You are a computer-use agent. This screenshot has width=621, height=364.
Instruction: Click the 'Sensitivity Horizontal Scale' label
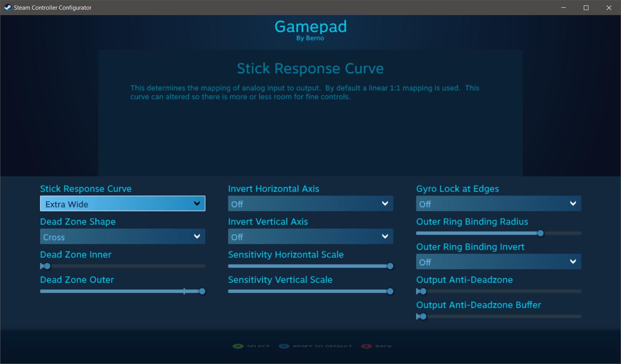point(286,254)
